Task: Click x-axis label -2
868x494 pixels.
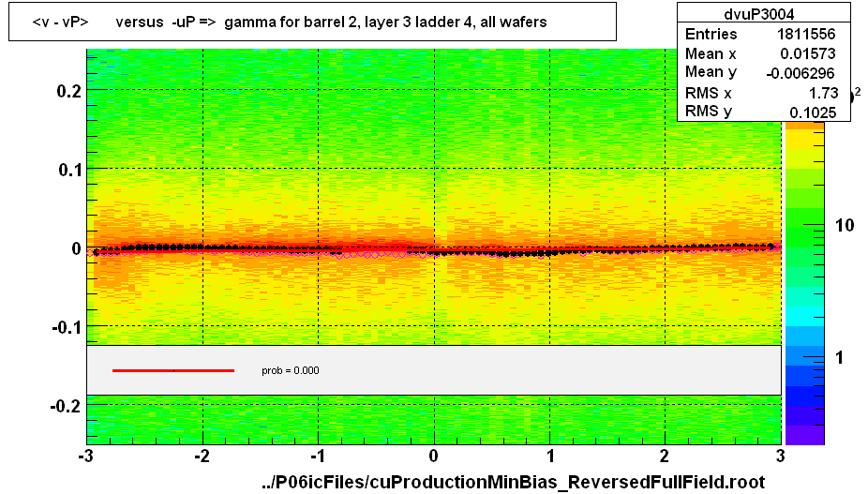Action: (202, 456)
